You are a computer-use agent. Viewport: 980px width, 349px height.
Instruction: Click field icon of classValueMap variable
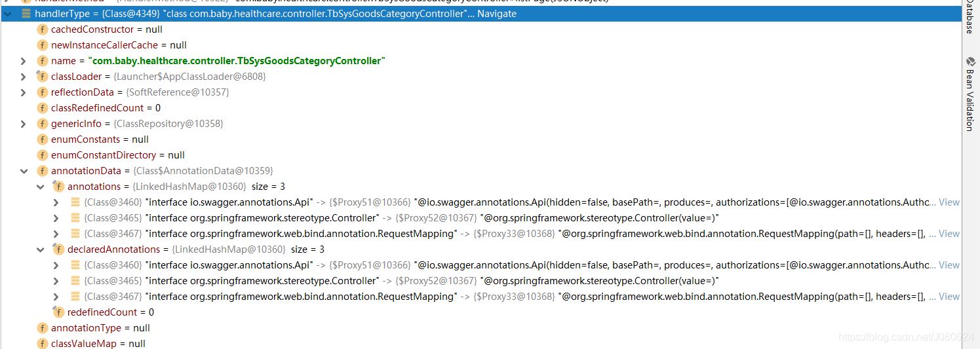(x=43, y=344)
